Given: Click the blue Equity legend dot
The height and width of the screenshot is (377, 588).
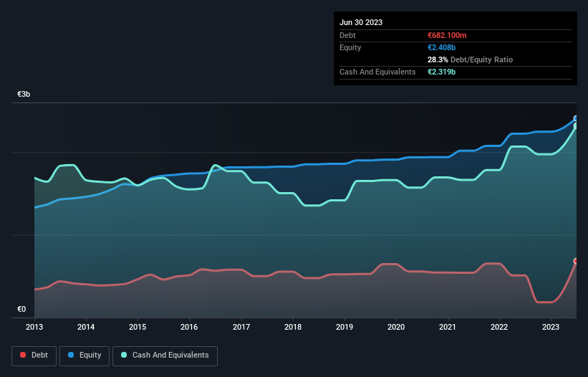Looking at the screenshot, I should 71,355.
